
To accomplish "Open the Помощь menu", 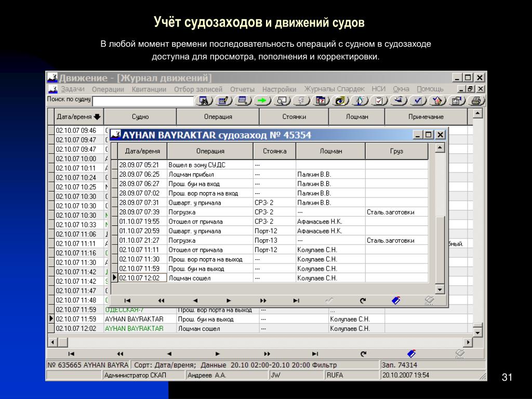I will coord(430,89).
